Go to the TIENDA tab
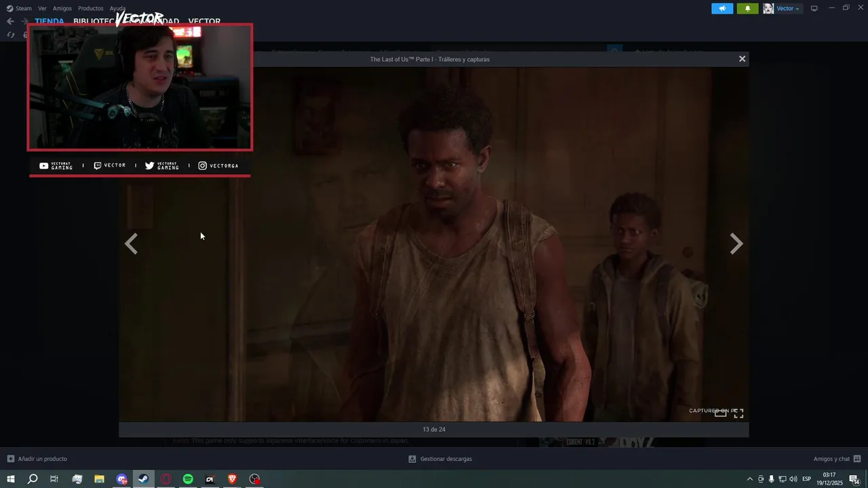 tap(50, 21)
